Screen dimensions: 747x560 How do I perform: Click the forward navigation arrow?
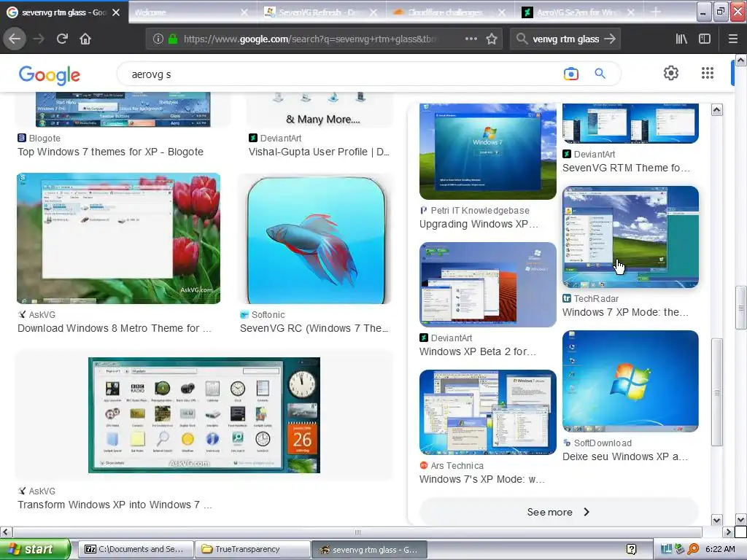[39, 39]
